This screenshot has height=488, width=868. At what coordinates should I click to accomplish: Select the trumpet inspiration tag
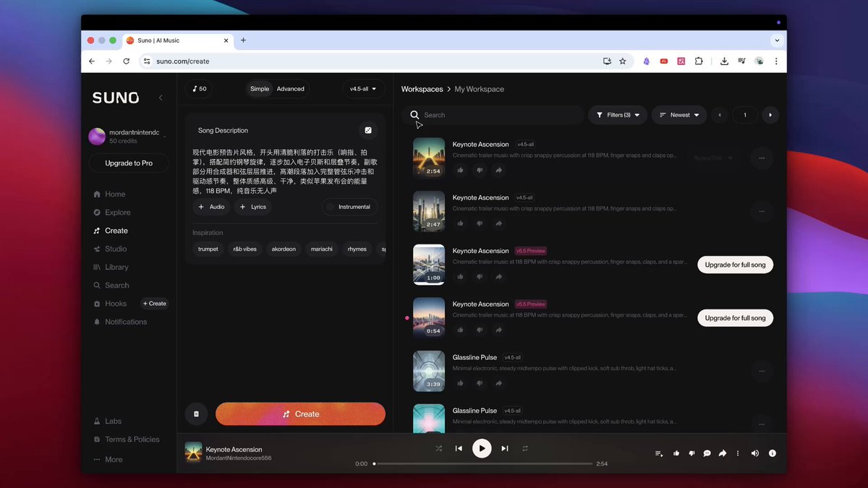pyautogui.click(x=208, y=249)
